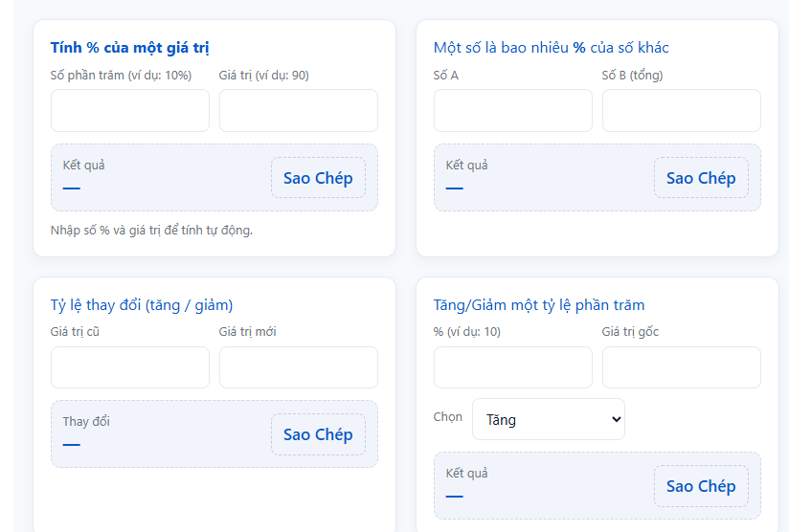This screenshot has width=789, height=532.
Task: Click the 'Nhập số % và giá trị' hint text
Action: point(151,230)
